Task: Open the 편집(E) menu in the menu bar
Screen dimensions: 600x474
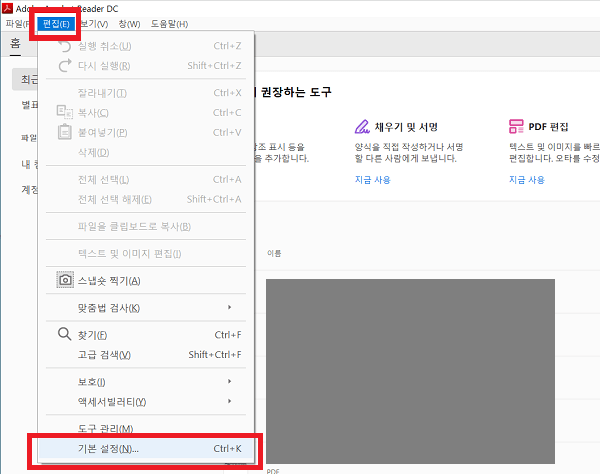Action: [56, 24]
